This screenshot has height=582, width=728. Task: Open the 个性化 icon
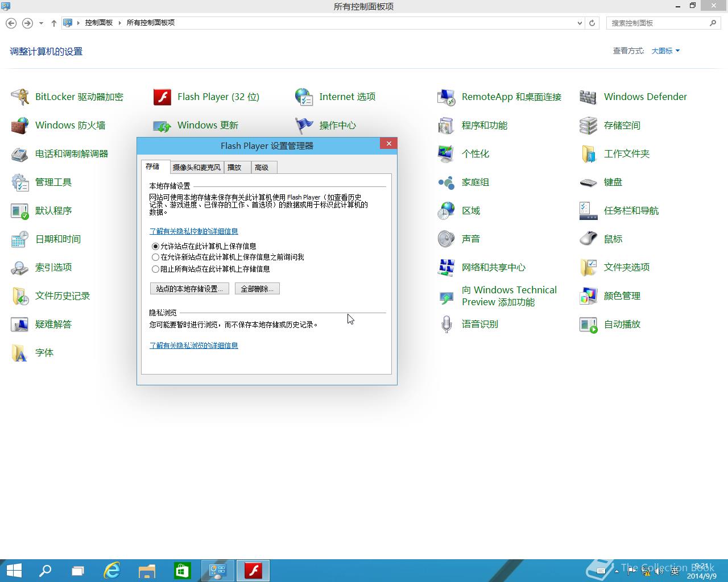(446, 153)
